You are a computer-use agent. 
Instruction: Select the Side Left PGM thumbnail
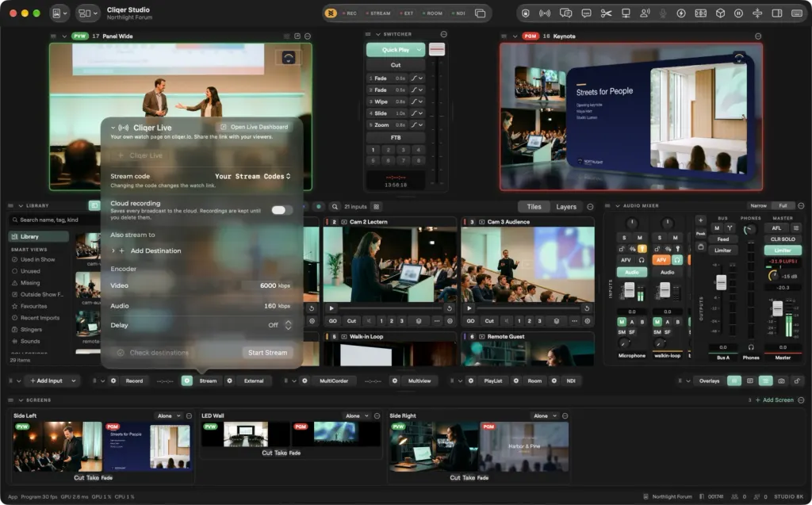pos(147,446)
